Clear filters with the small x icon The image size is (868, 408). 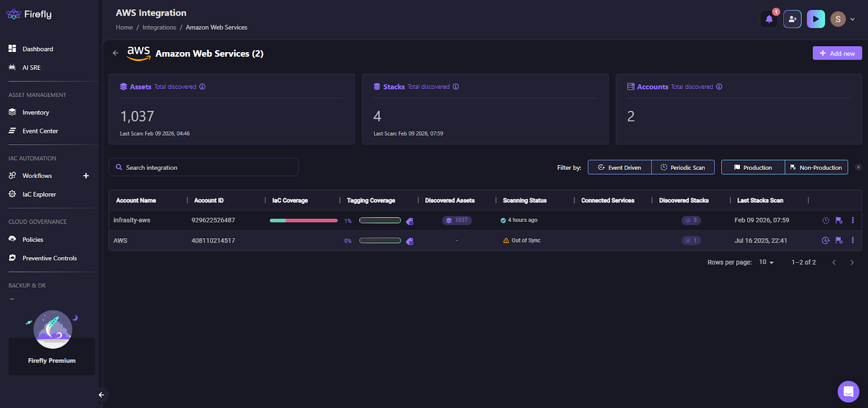(858, 167)
